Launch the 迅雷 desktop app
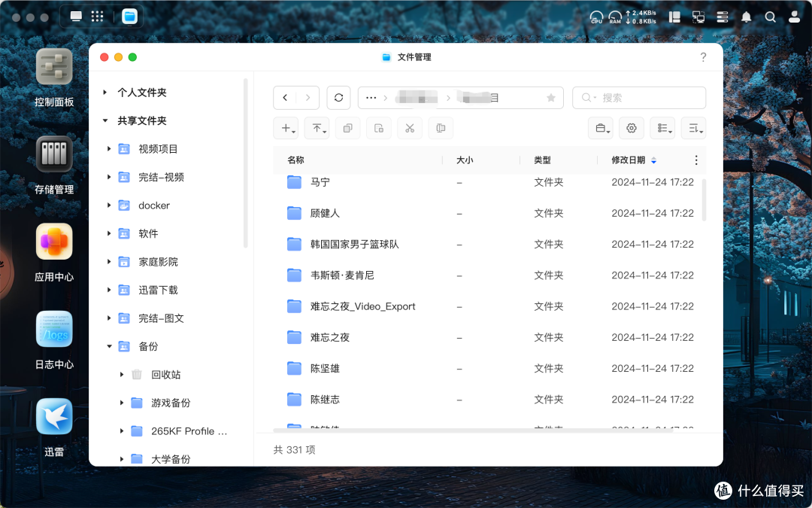 tap(54, 416)
